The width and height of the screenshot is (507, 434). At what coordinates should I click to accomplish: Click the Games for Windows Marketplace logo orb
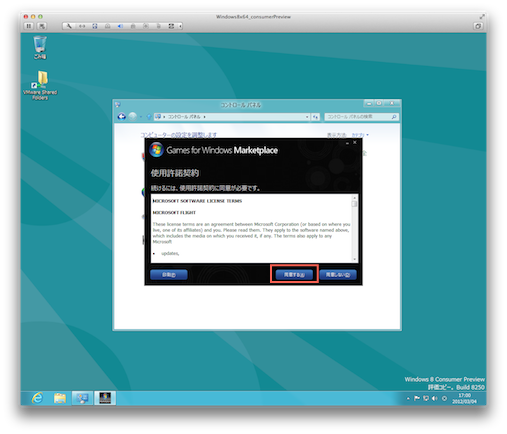pos(156,150)
